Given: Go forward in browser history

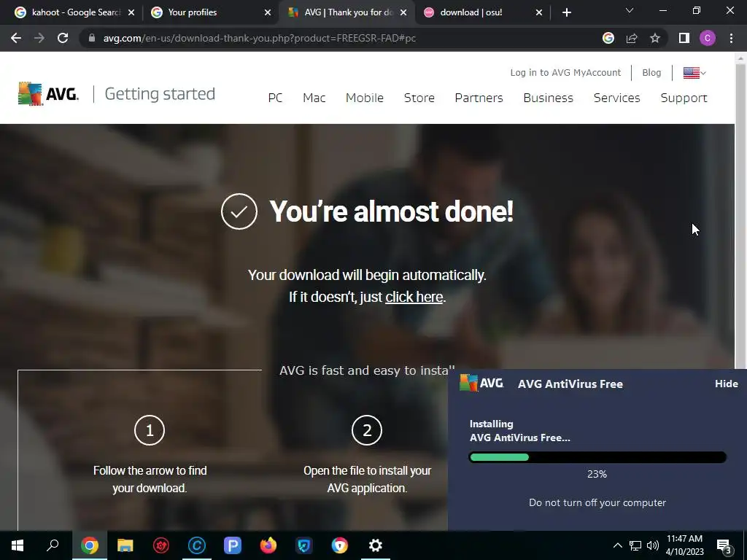Looking at the screenshot, I should (x=39, y=38).
